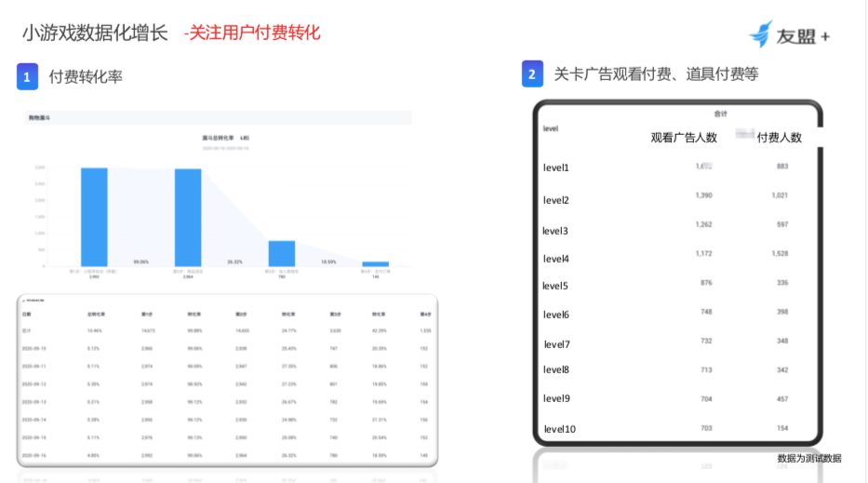Viewport: 868px width, 483px height.
Task: Click the 14,673 step-one total value
Action: coord(148,330)
